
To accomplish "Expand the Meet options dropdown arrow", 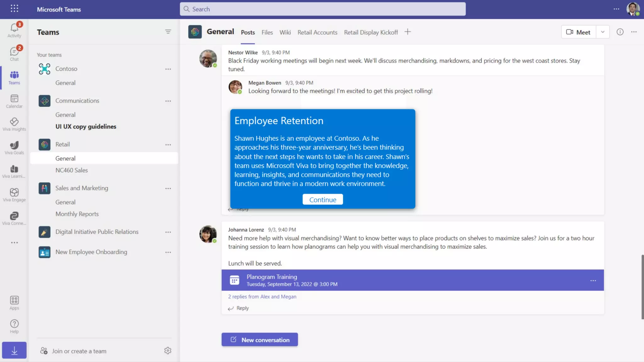I will (602, 32).
